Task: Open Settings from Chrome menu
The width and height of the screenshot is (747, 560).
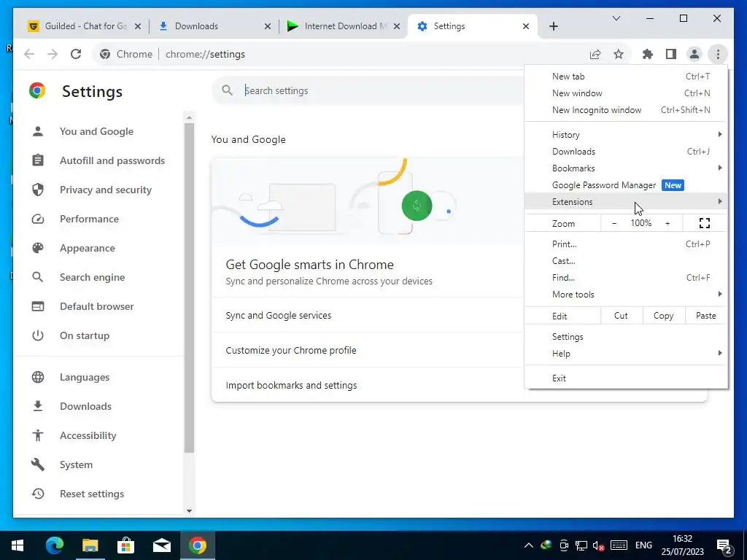Action: pyautogui.click(x=626, y=337)
